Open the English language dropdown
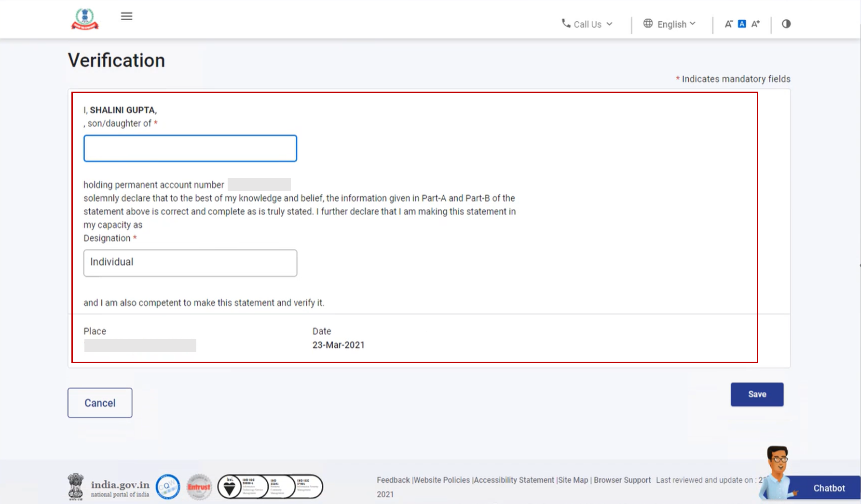The height and width of the screenshot is (504, 861). [x=673, y=24]
